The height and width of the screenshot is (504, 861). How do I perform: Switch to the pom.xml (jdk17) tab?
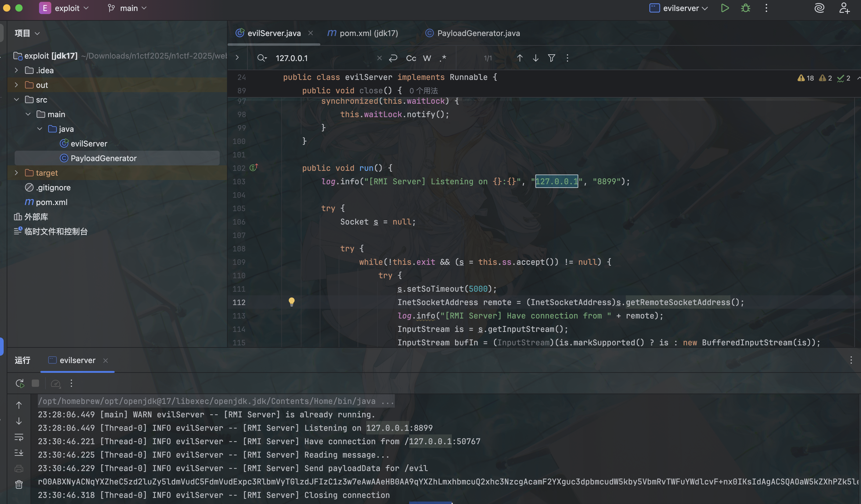click(x=368, y=33)
